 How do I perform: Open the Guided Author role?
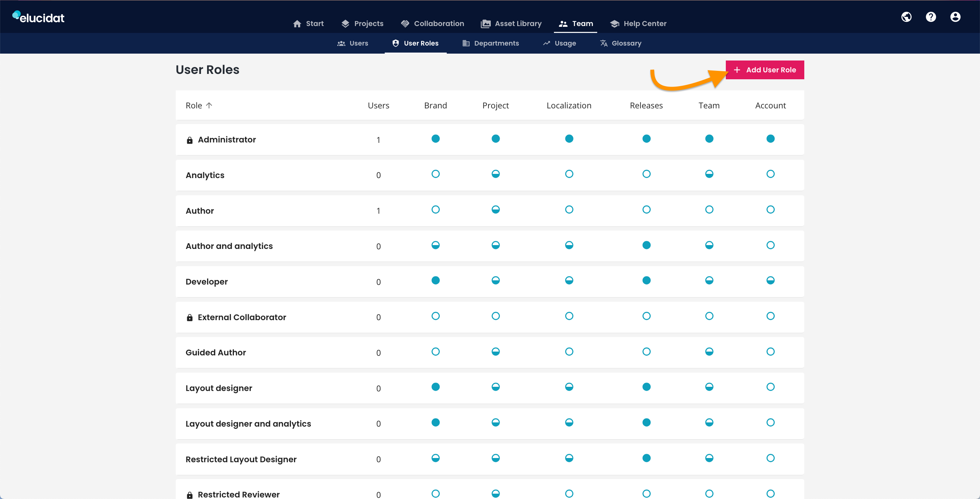pyautogui.click(x=216, y=352)
